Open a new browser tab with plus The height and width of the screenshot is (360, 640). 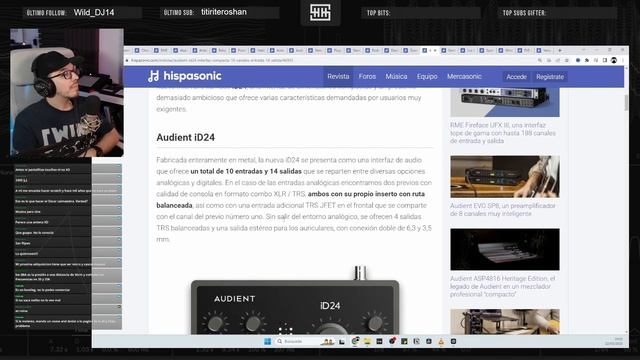[x=560, y=50]
